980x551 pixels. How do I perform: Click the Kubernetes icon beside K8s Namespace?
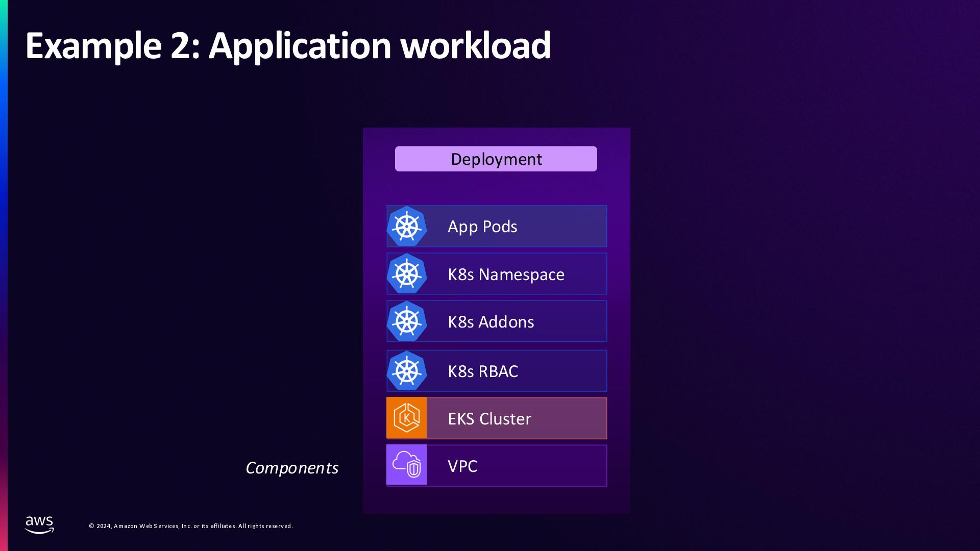click(x=407, y=273)
